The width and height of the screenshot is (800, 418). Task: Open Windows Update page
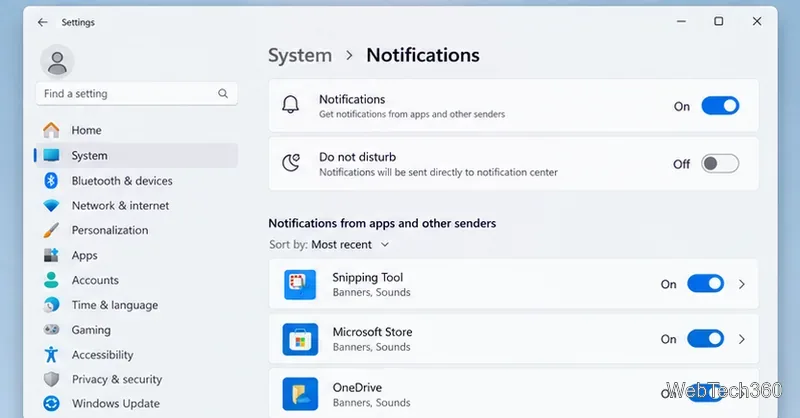pyautogui.click(x=136, y=403)
